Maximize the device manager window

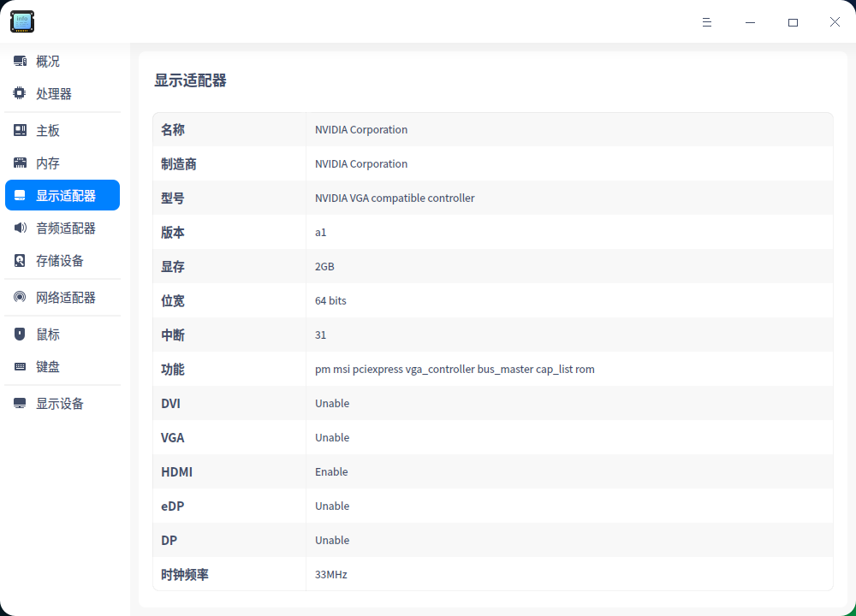(793, 22)
